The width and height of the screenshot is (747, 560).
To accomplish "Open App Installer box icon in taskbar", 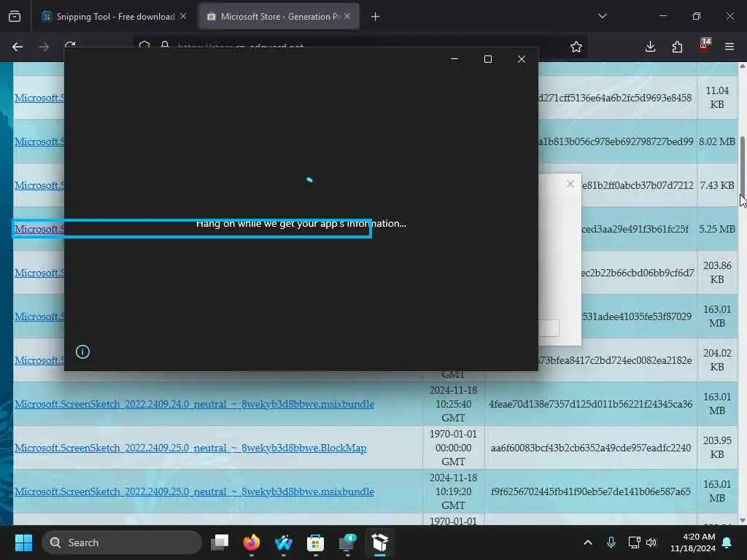I will tap(379, 542).
